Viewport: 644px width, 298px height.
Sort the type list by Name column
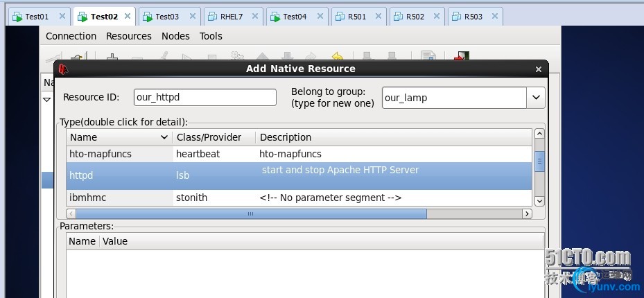tap(119, 137)
